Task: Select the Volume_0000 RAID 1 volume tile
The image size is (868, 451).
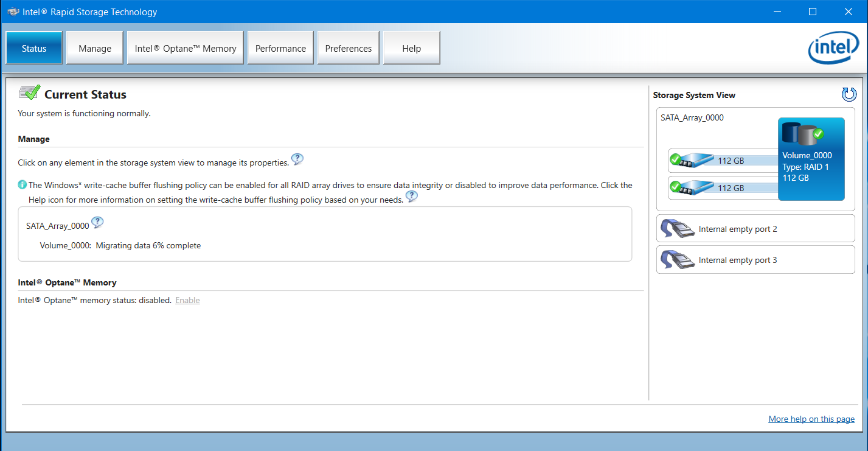Action: tap(811, 159)
